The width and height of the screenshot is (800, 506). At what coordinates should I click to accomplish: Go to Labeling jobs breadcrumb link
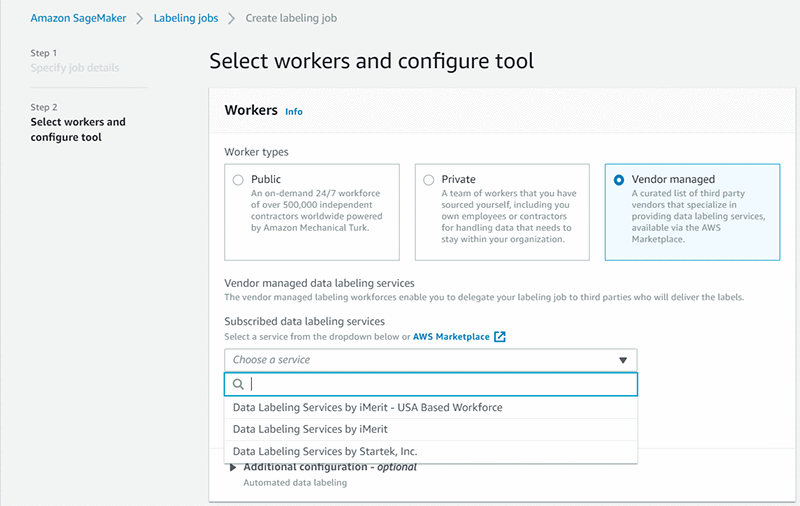pyautogui.click(x=186, y=18)
